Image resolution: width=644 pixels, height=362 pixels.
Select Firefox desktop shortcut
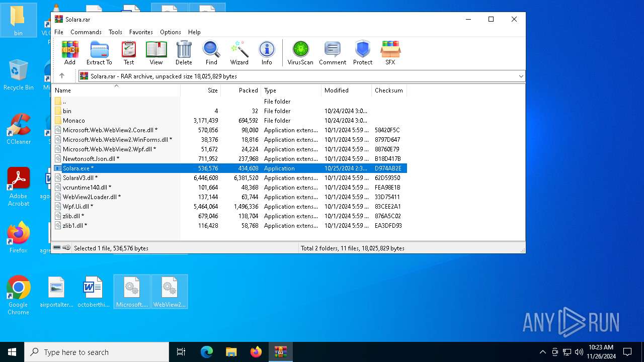tap(18, 237)
